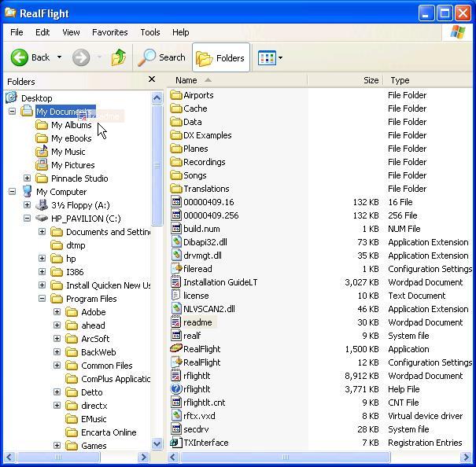Open the Back history dropdown arrow
This screenshot has height=467, width=476.
point(59,57)
